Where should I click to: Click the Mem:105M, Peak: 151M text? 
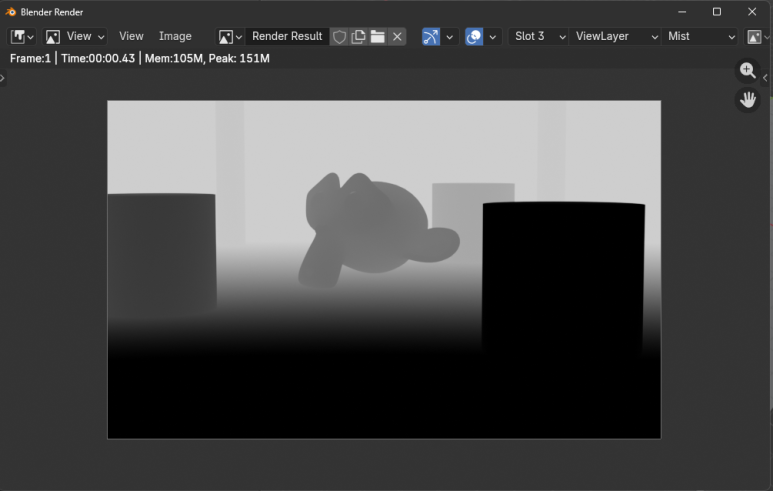(x=207, y=58)
